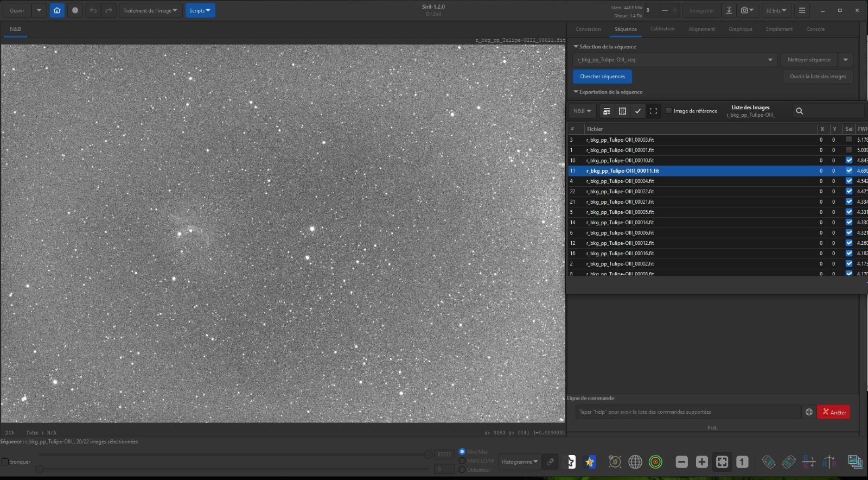Click the home directory icon

click(57, 10)
